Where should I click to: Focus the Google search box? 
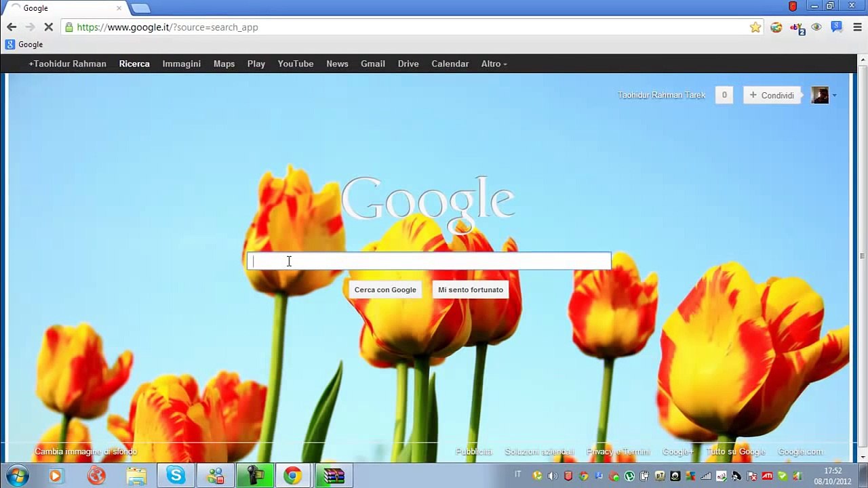click(429, 261)
